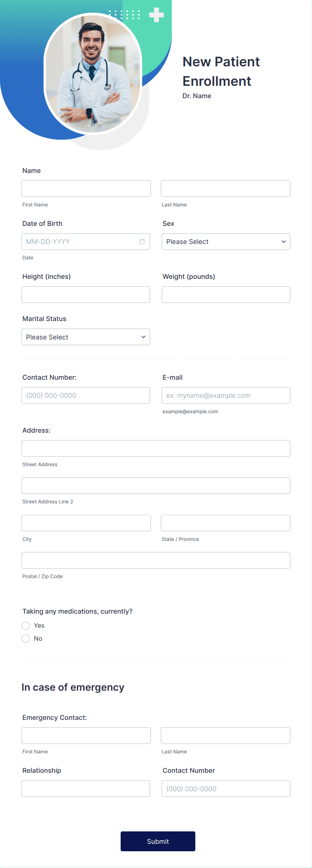Click the Weight (pounds) input
The width and height of the screenshot is (312, 868).
coord(226,295)
